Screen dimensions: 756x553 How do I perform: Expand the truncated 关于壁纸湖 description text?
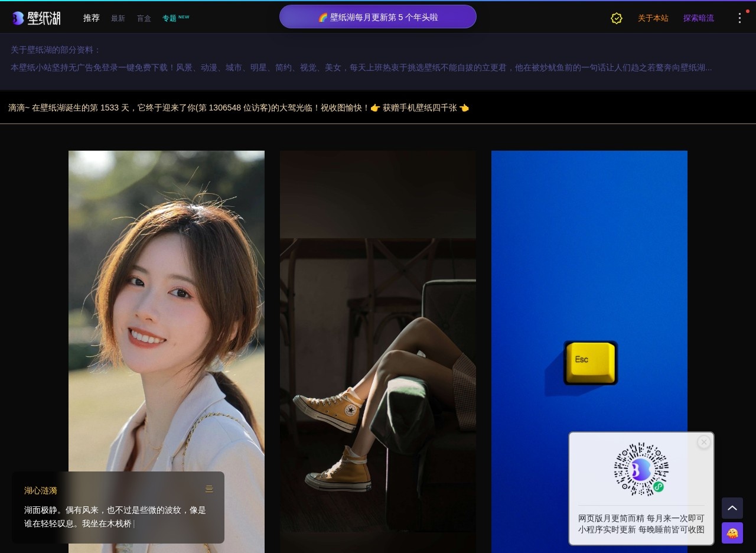[361, 68]
